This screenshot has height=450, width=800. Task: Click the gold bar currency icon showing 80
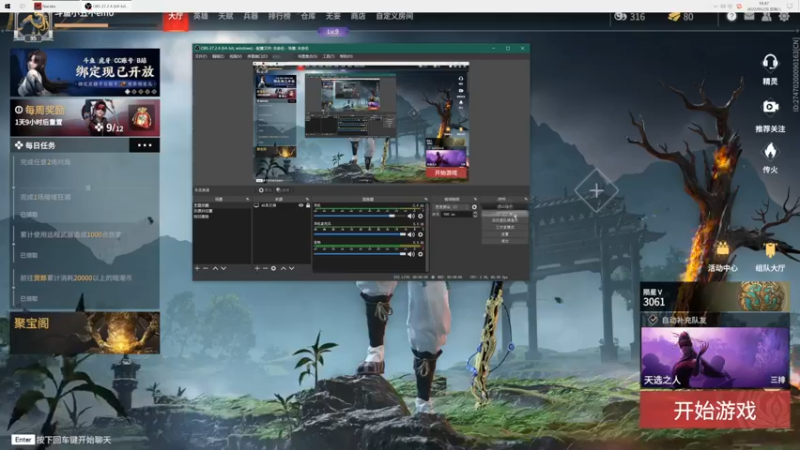(674, 17)
